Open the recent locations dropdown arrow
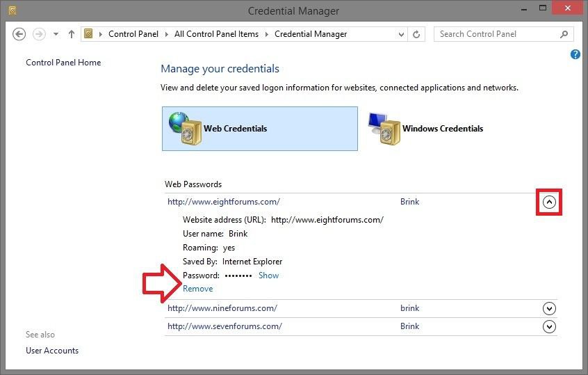The height and width of the screenshot is (375, 588). point(56,34)
